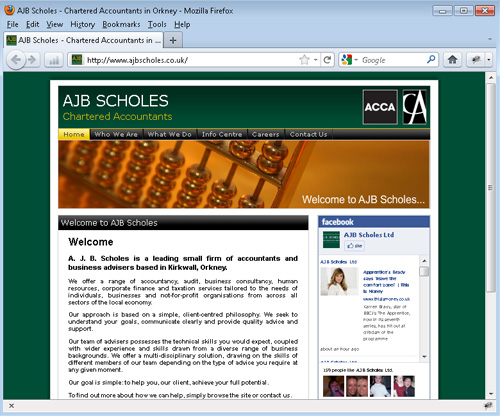500x416 pixels.
Task: Bookmark page with the star icon
Action: tap(304, 60)
